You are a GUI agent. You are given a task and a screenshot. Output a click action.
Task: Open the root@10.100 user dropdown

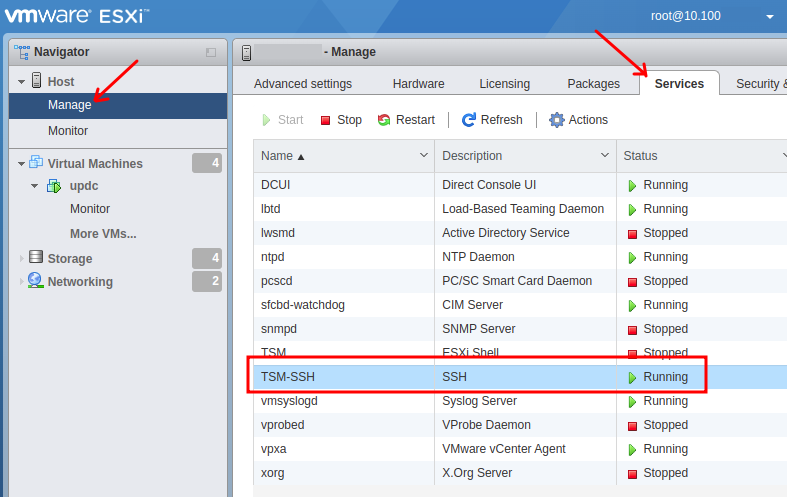769,17
